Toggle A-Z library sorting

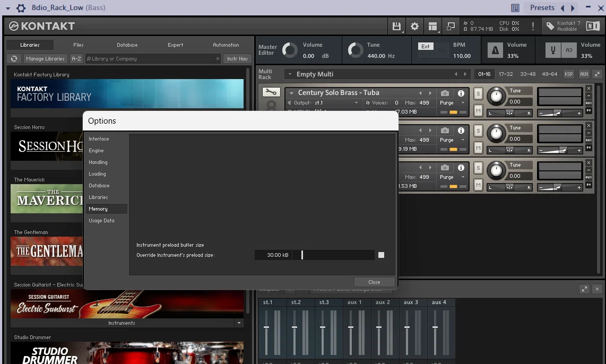click(76, 59)
